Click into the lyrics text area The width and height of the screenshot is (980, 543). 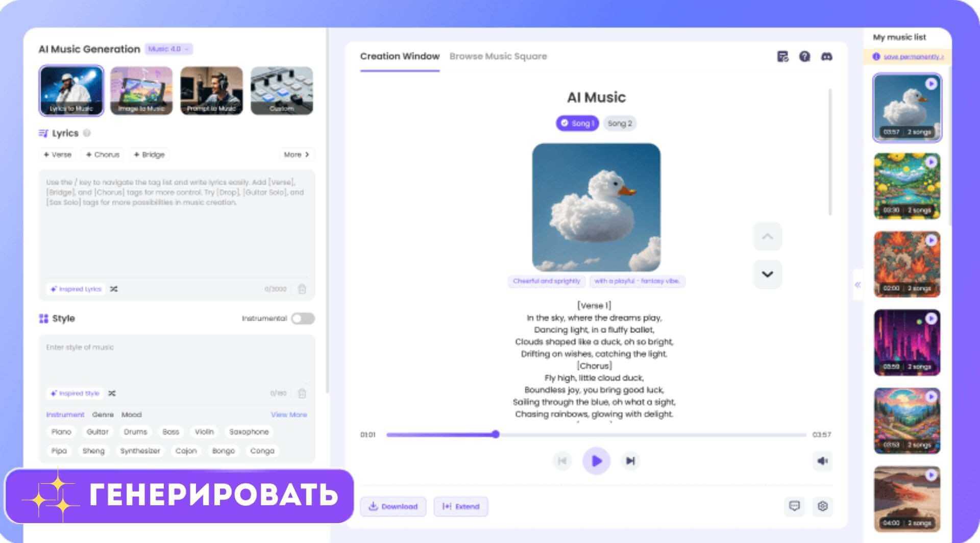click(x=177, y=225)
